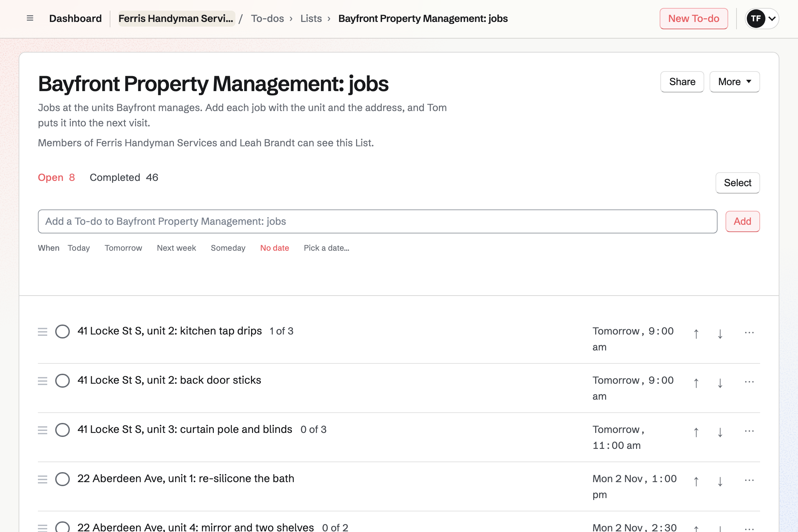Image resolution: width=798 pixels, height=532 pixels.
Task: Grab drag handle of kitchen tap drips row
Action: coord(43,332)
